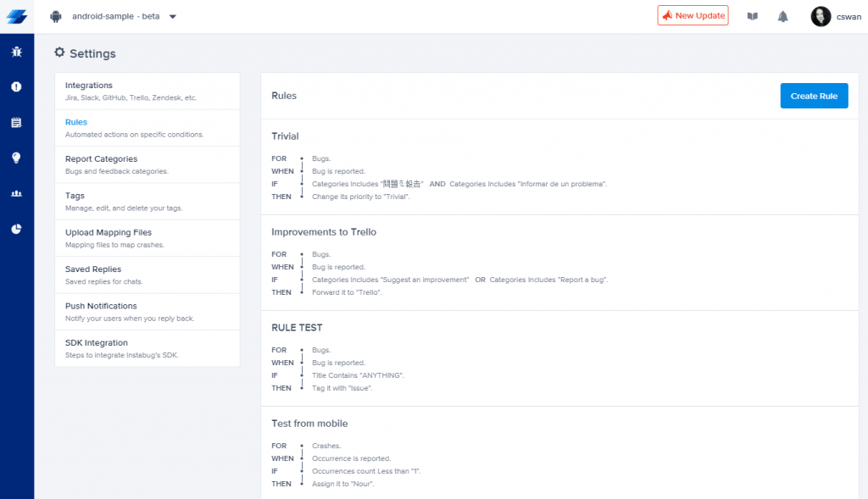This screenshot has width=868, height=499.
Task: Open the Crashes section with exclamation icon
Action: coord(17,87)
